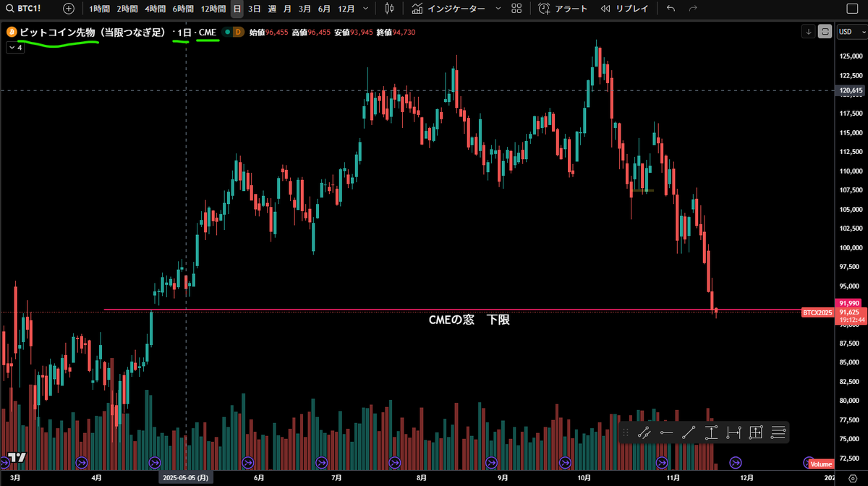Select the Fibonacci retracement lines tool
The image size is (868, 486).
778,432
